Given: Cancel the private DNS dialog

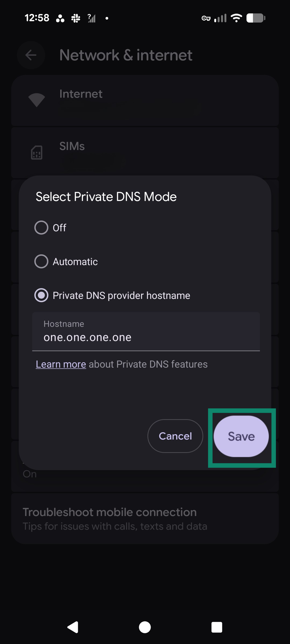Looking at the screenshot, I should click(175, 436).
